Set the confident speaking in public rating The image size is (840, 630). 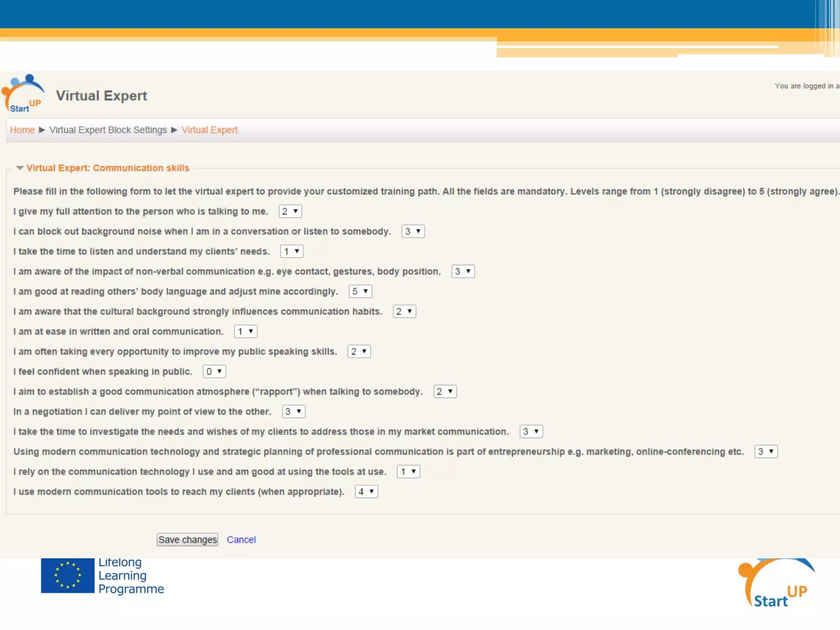214,372
